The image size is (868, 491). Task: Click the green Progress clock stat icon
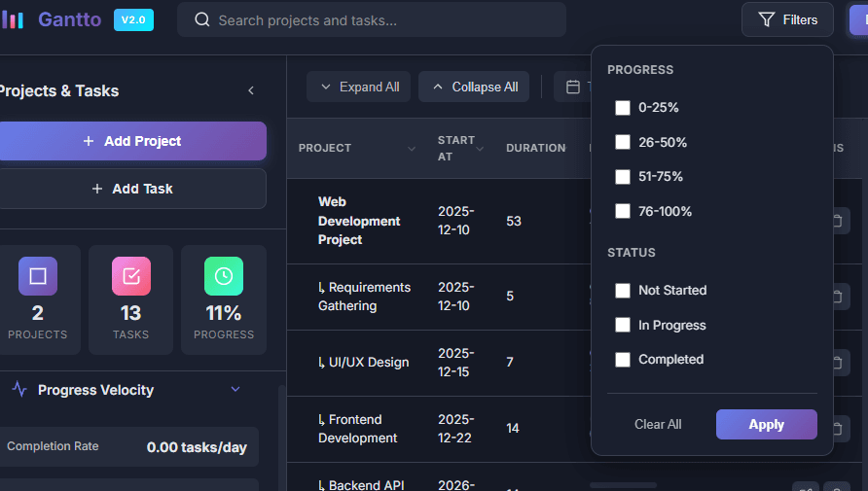pos(223,276)
